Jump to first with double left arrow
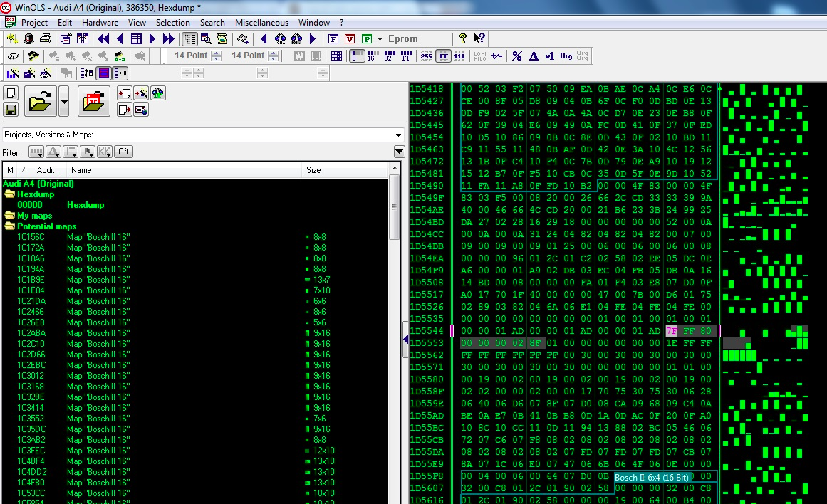This screenshot has width=827, height=504. pos(103,38)
